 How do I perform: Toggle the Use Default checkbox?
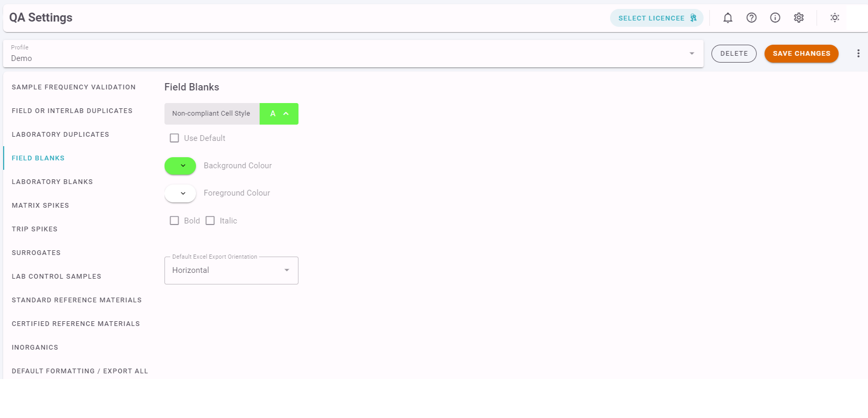(x=174, y=138)
